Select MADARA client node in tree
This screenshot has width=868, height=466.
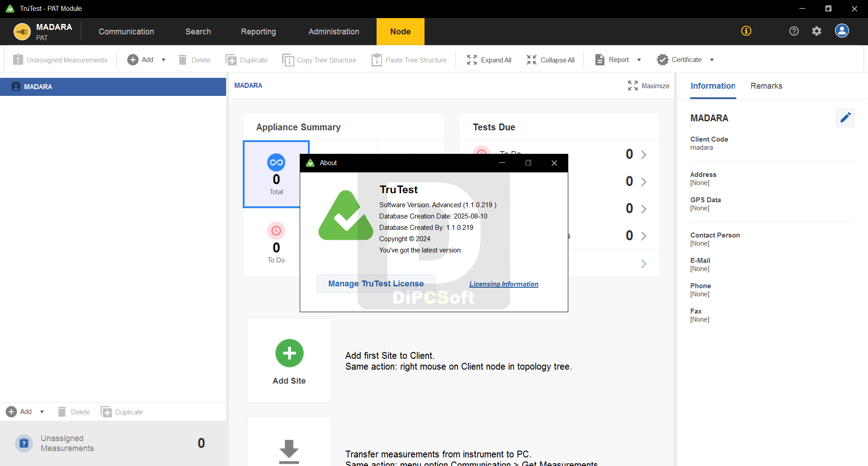coord(113,87)
